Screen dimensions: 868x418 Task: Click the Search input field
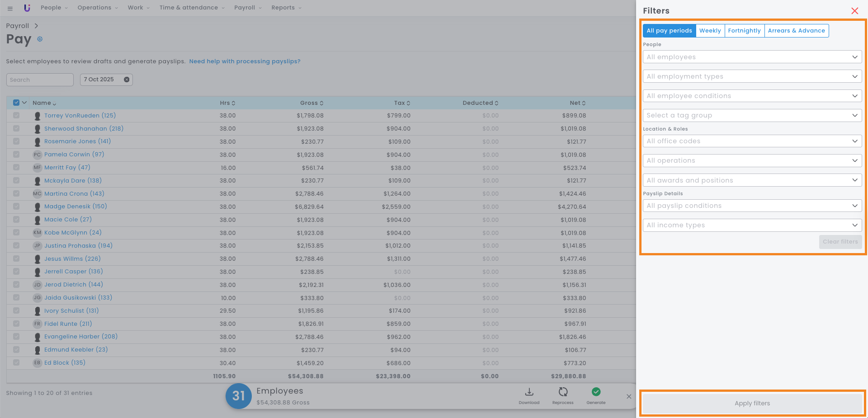tap(40, 80)
